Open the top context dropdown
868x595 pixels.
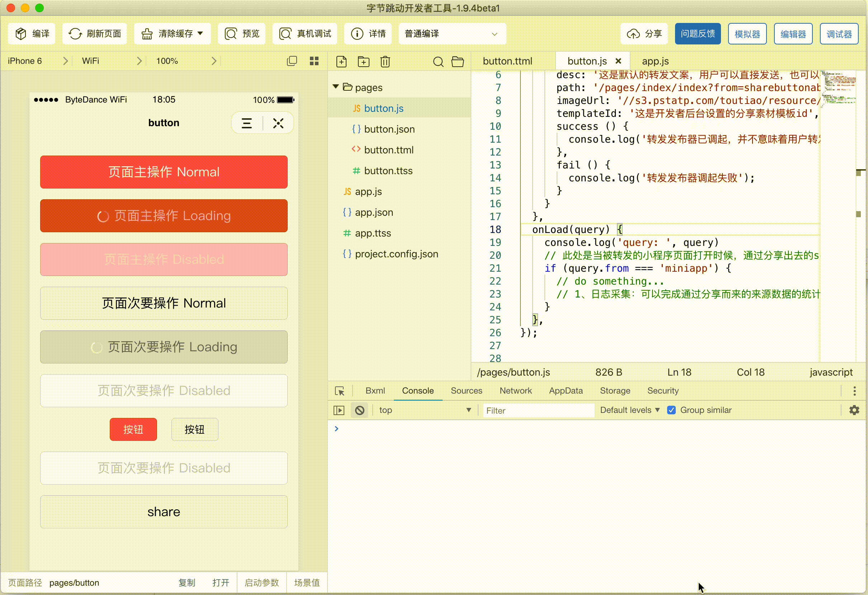(425, 410)
